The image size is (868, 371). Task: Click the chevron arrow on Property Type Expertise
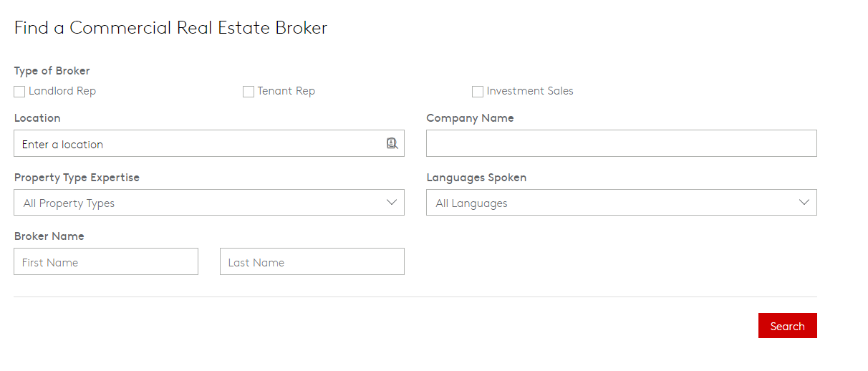click(x=392, y=202)
